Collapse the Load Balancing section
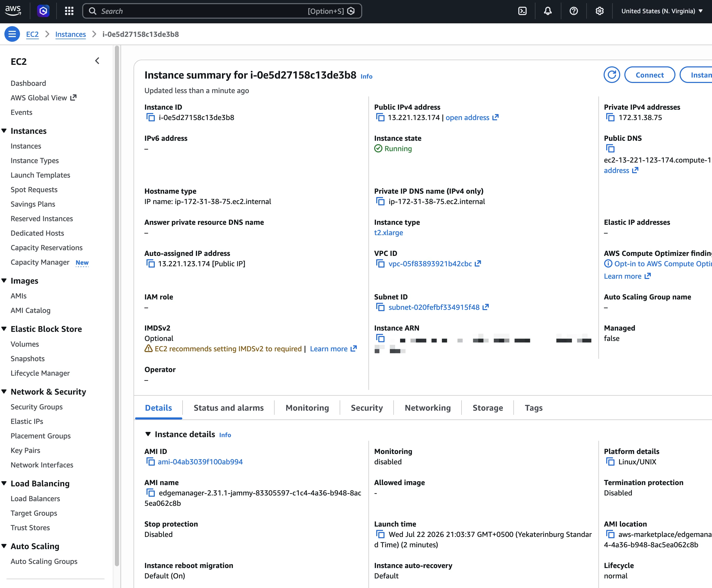Screen dimensions: 712x588 click(4, 483)
